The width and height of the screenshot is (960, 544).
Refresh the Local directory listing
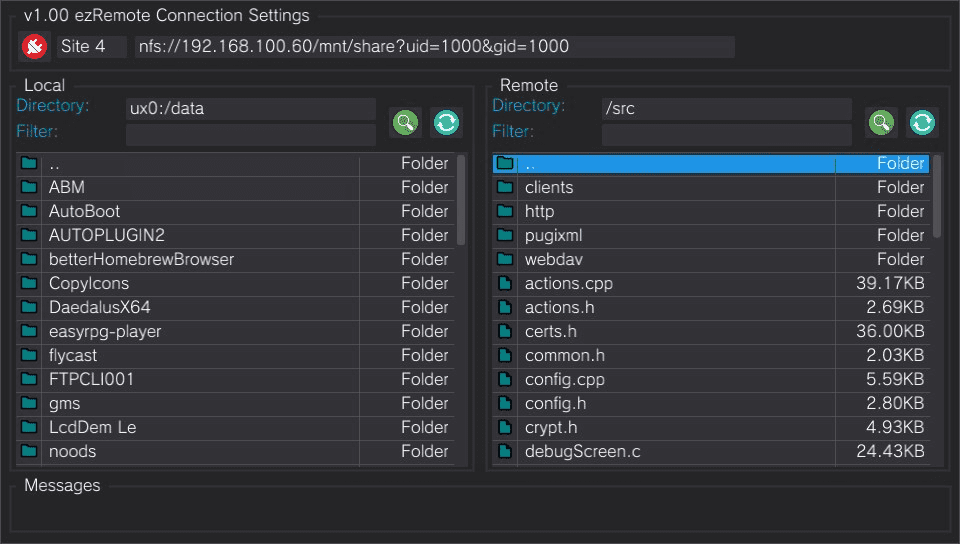pyautogui.click(x=446, y=122)
